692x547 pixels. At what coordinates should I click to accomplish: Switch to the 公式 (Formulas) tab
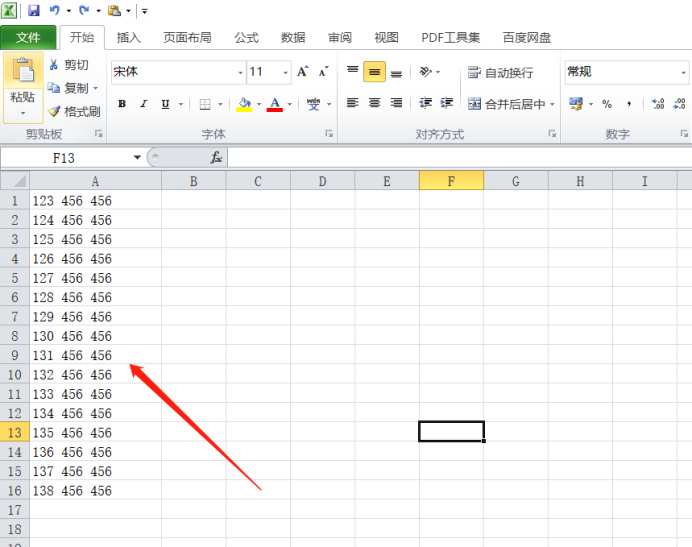point(246,38)
